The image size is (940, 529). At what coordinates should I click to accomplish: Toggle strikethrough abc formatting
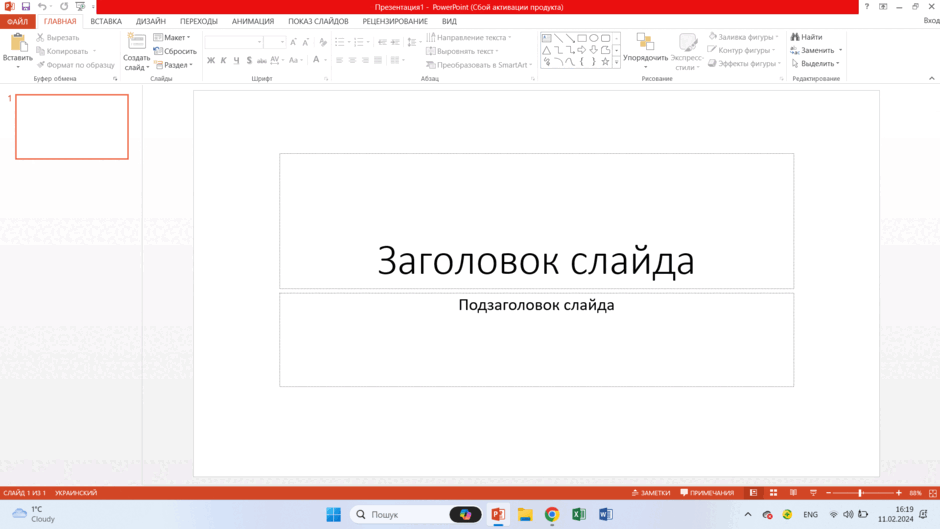coord(262,60)
